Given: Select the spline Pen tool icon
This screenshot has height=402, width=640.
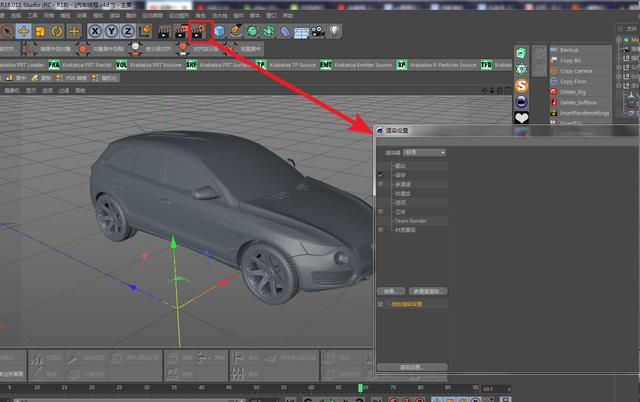Looking at the screenshot, I should (x=236, y=31).
